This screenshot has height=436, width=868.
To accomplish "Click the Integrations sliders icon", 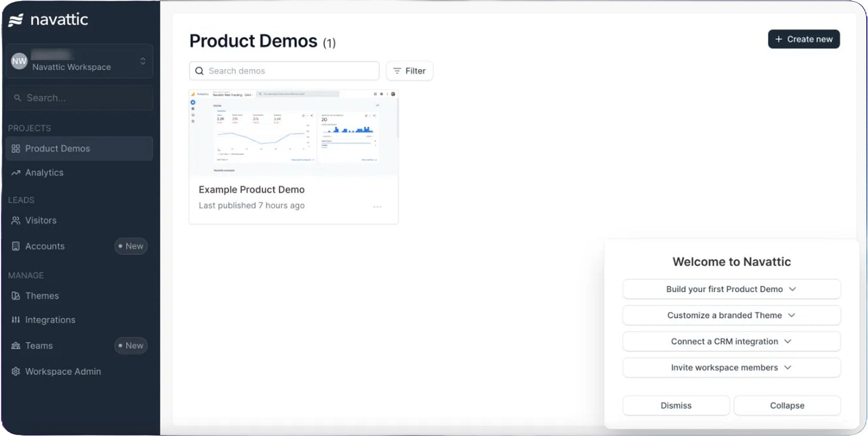I will click(x=16, y=320).
